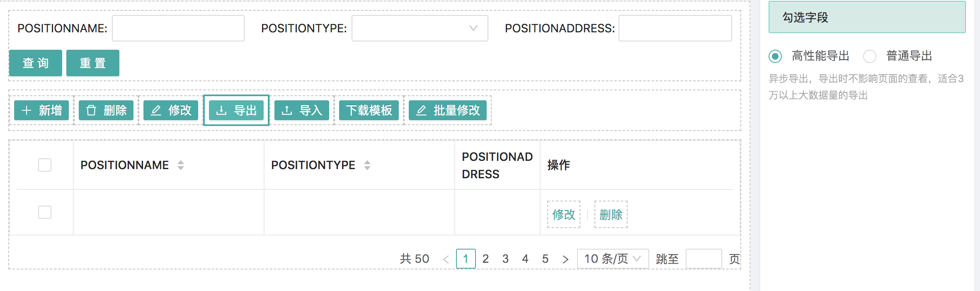Open the POSITIONTYPE dropdown
The image size is (980, 291).
coord(420,28)
